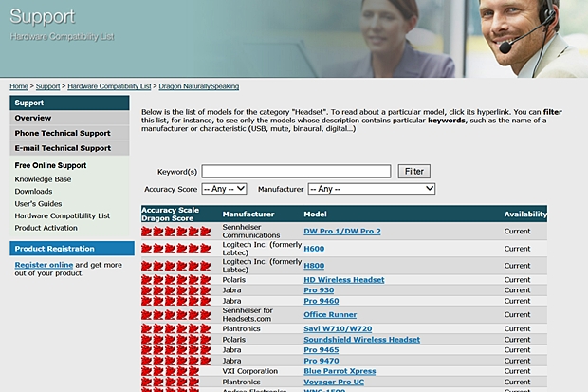Select the Support sidebar header
Image resolution: width=588 pixels, height=392 pixels.
click(x=69, y=103)
